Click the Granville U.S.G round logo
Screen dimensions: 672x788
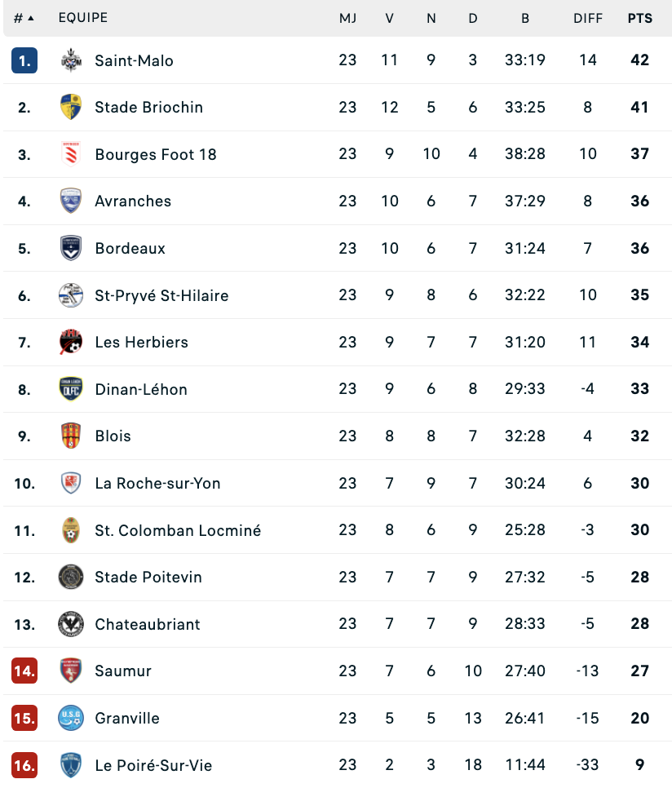pyautogui.click(x=71, y=718)
